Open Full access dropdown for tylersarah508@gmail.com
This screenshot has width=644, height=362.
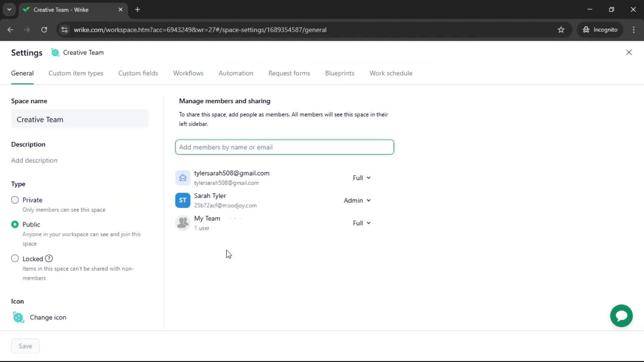[362, 178]
